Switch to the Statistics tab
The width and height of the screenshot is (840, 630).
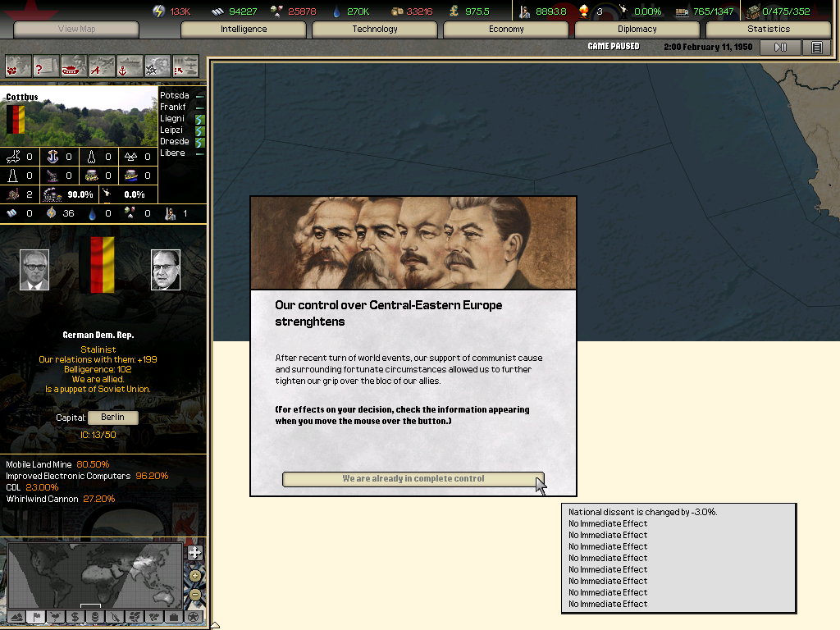tap(768, 30)
